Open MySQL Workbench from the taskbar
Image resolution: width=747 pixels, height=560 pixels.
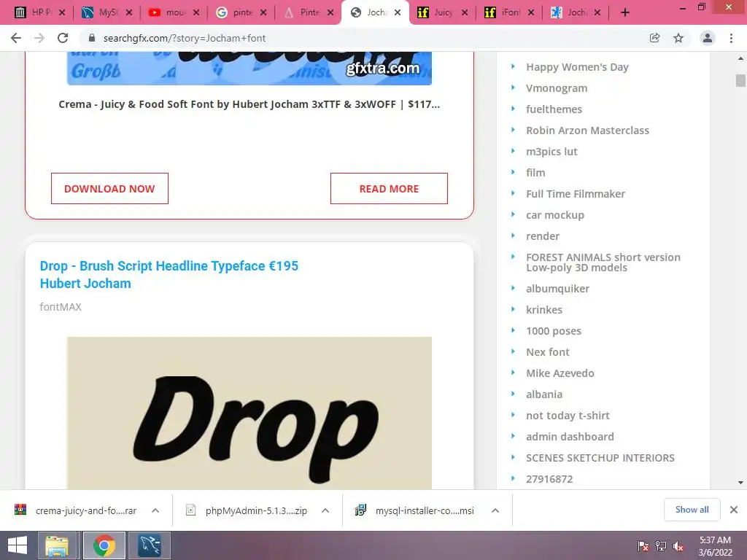(150, 545)
